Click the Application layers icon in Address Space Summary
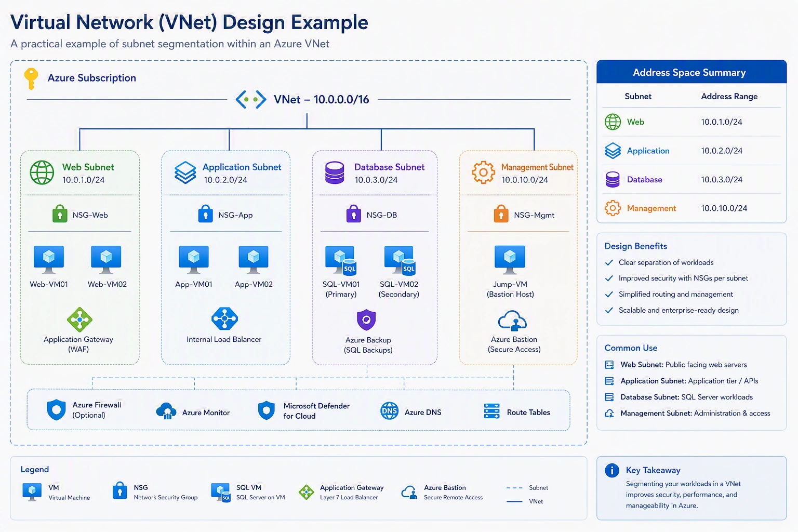Screen dimensions: 798x532 click(613, 151)
